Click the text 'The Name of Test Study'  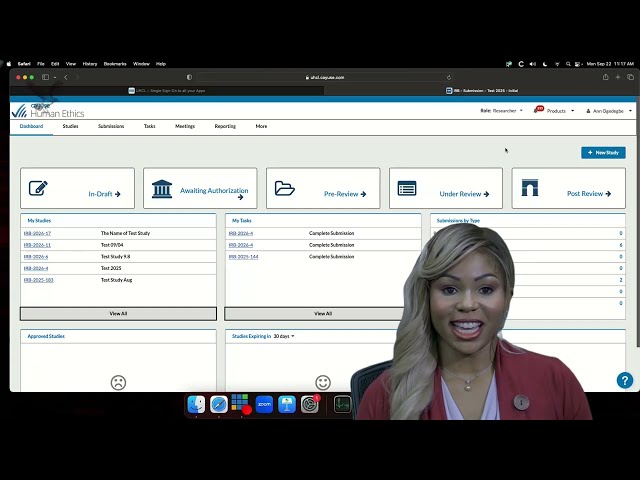tap(125, 233)
